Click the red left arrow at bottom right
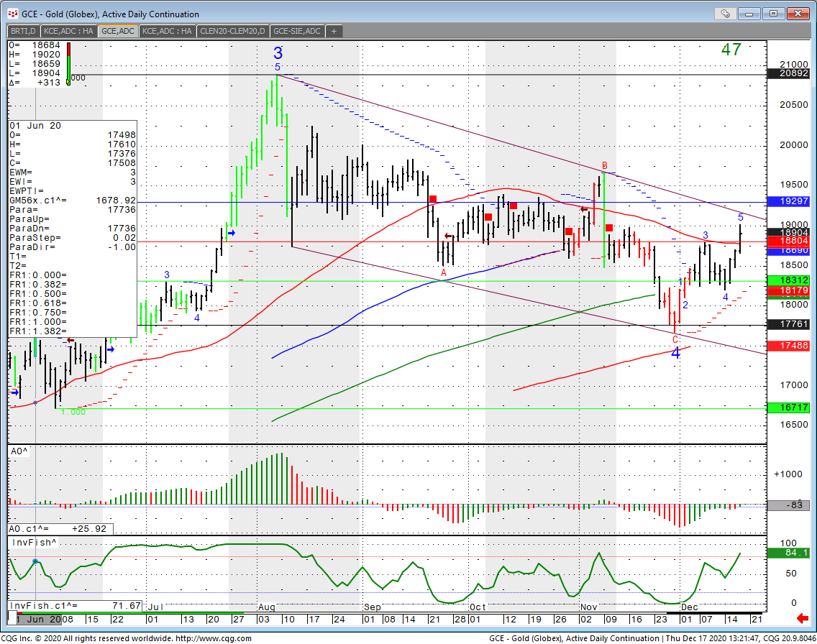The width and height of the screenshot is (817, 644). coord(803,619)
